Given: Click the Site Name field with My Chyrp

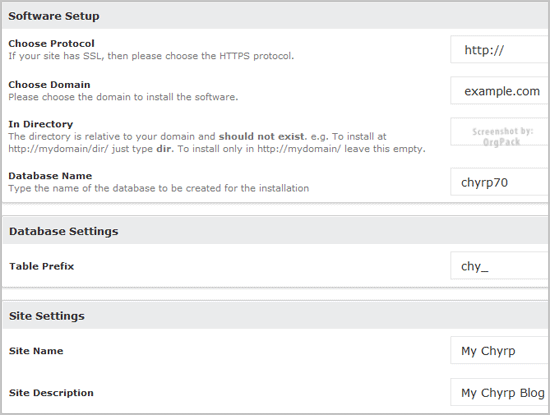Looking at the screenshot, I should tap(500, 350).
